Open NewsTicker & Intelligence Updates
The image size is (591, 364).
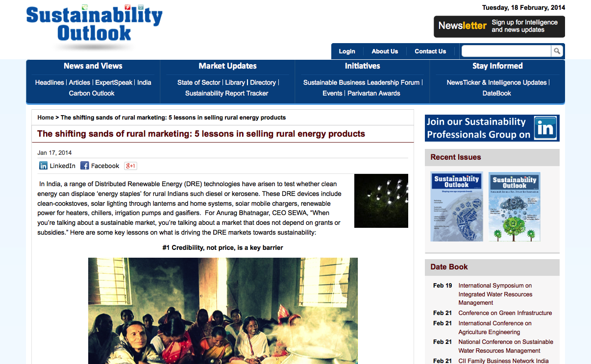point(496,82)
